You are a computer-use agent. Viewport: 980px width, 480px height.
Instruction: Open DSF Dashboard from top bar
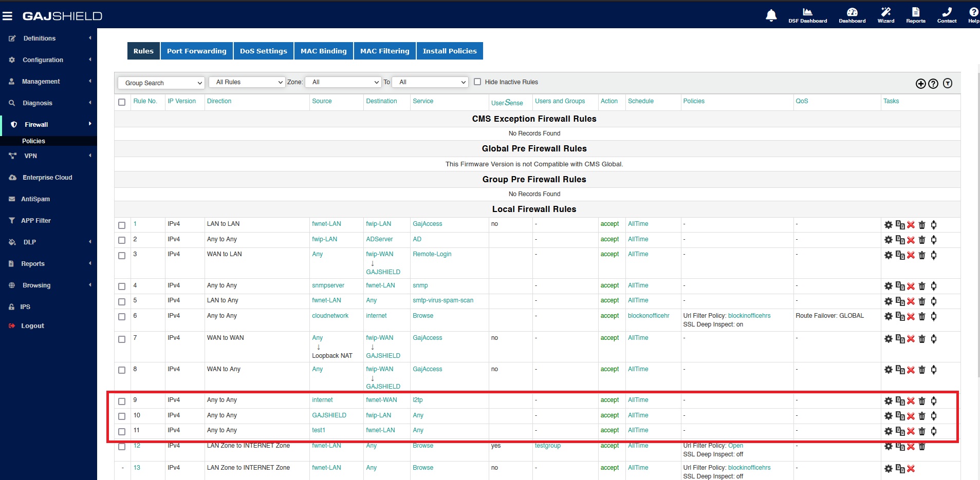(807, 15)
